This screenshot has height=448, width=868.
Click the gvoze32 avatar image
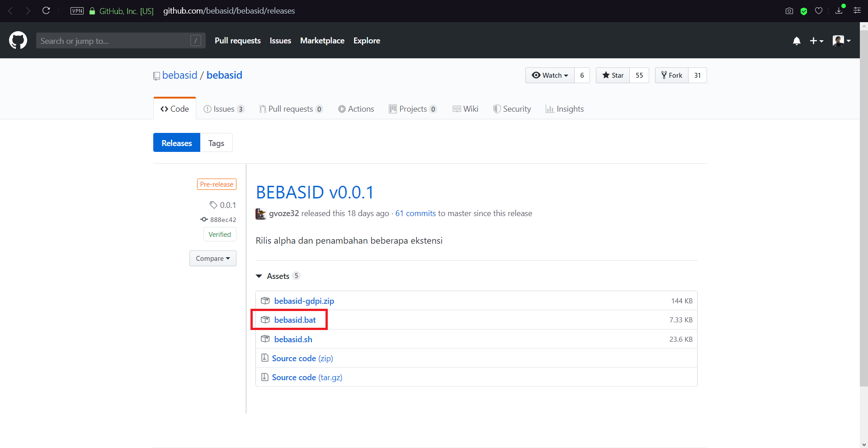(x=261, y=214)
